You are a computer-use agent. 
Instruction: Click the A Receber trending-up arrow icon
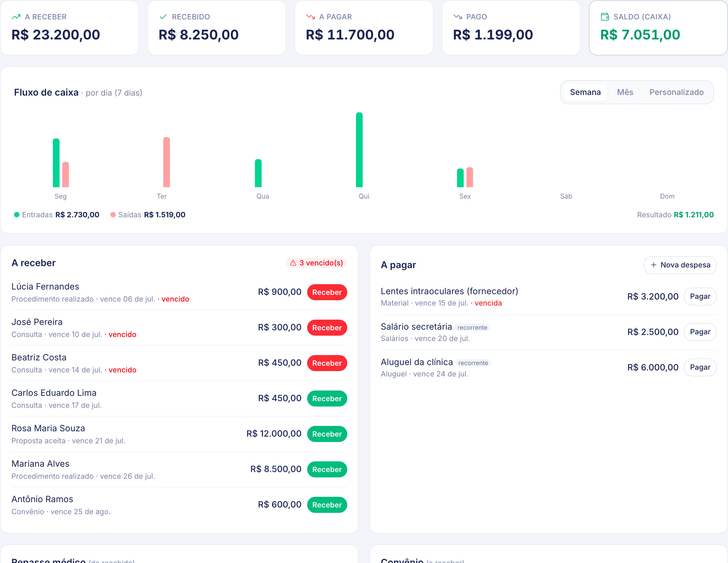(16, 17)
